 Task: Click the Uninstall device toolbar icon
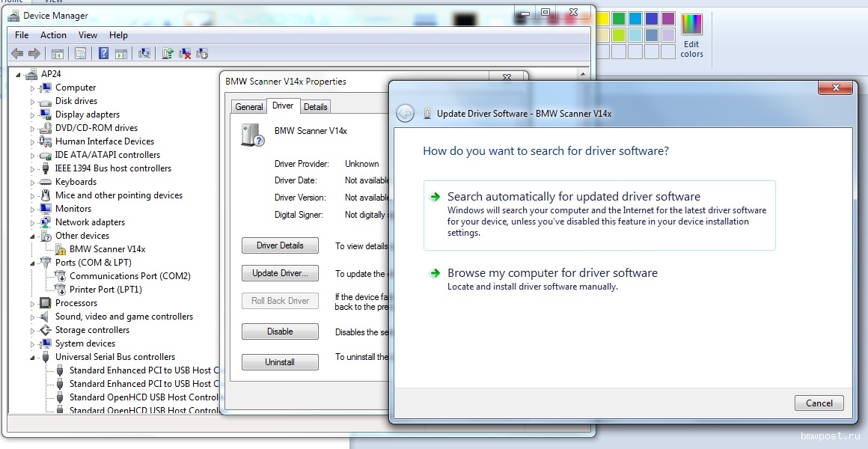click(185, 53)
